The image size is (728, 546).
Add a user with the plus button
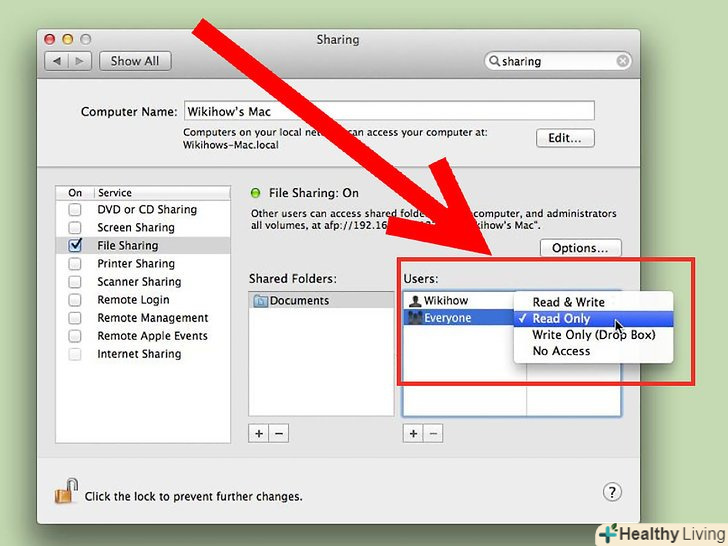pos(413,433)
